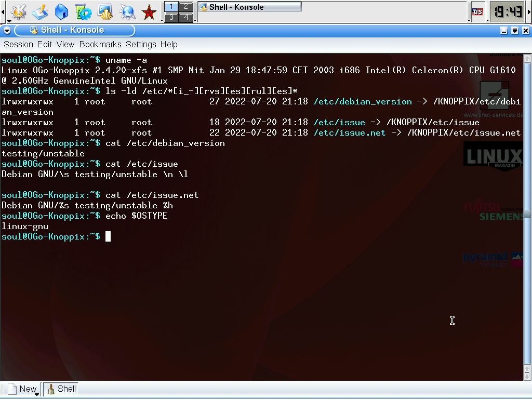Image resolution: width=532 pixels, height=399 pixels.
Task: Switch to virtual desktop 1
Action: 171,7
